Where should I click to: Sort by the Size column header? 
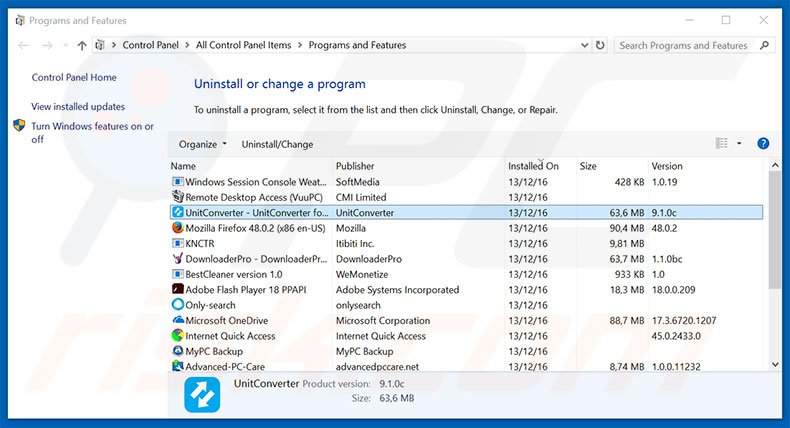(612, 166)
